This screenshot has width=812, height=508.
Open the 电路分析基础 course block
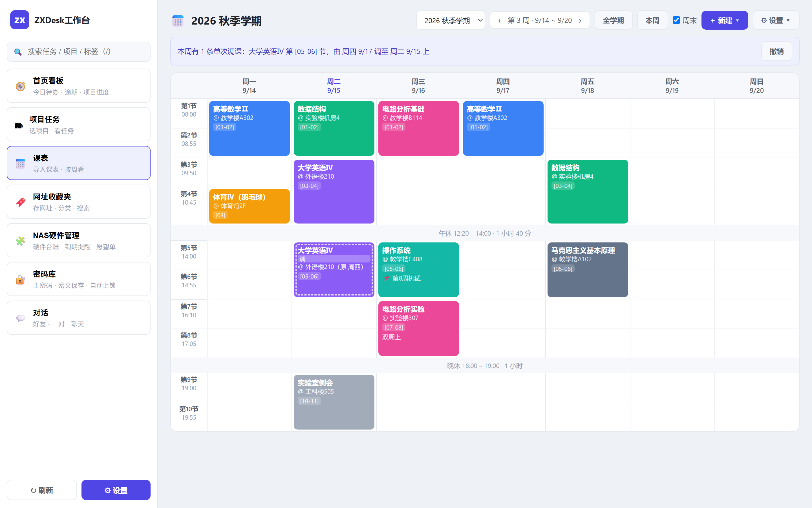click(x=418, y=128)
